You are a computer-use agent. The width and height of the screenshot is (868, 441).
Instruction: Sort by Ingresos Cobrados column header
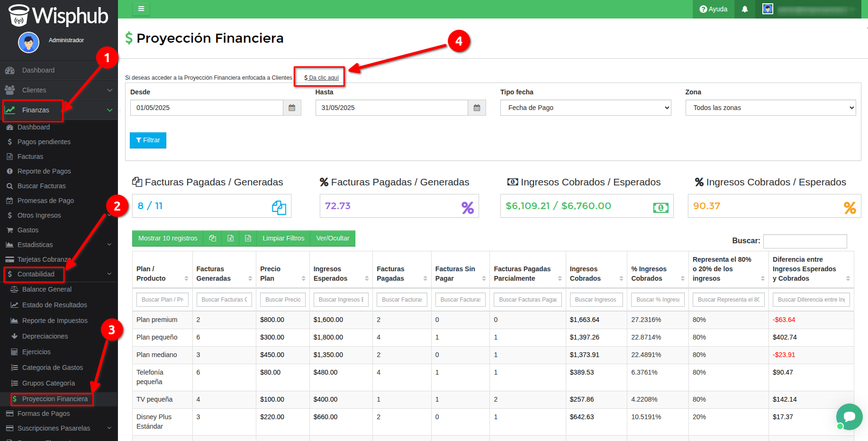(x=595, y=274)
